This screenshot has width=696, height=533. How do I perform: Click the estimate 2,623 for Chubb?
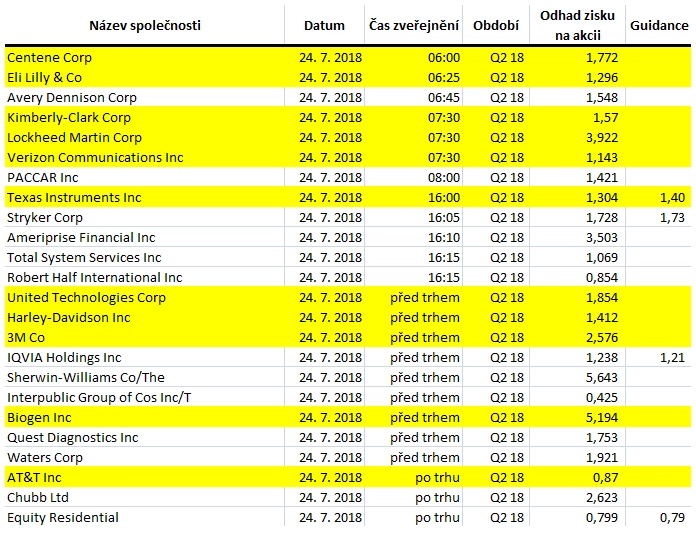coord(602,497)
